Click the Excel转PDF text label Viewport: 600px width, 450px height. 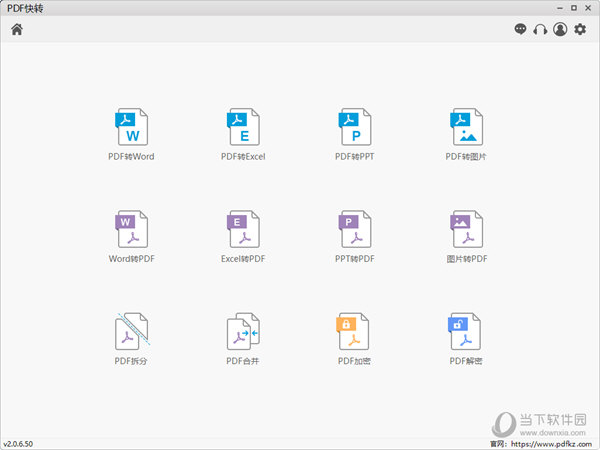tap(243, 259)
